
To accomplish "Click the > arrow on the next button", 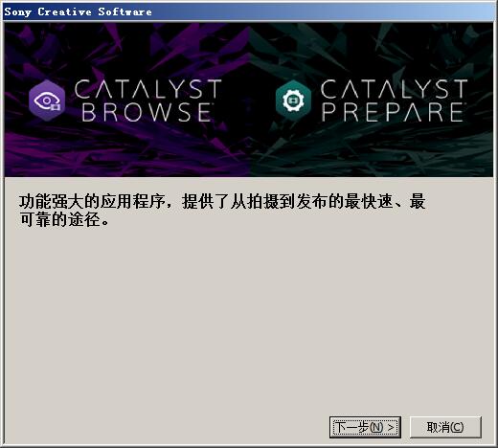I will pyautogui.click(x=391, y=427).
